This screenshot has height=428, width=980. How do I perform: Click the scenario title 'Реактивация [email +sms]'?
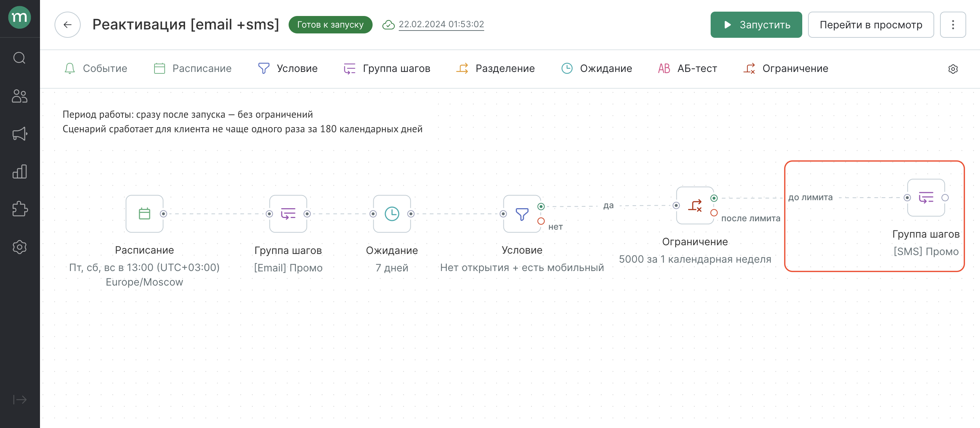tap(186, 25)
